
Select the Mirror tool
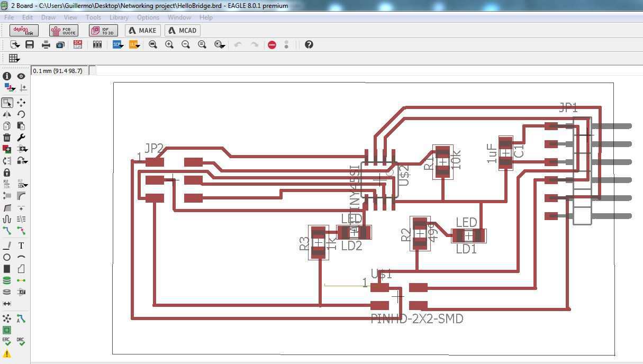coord(7,114)
